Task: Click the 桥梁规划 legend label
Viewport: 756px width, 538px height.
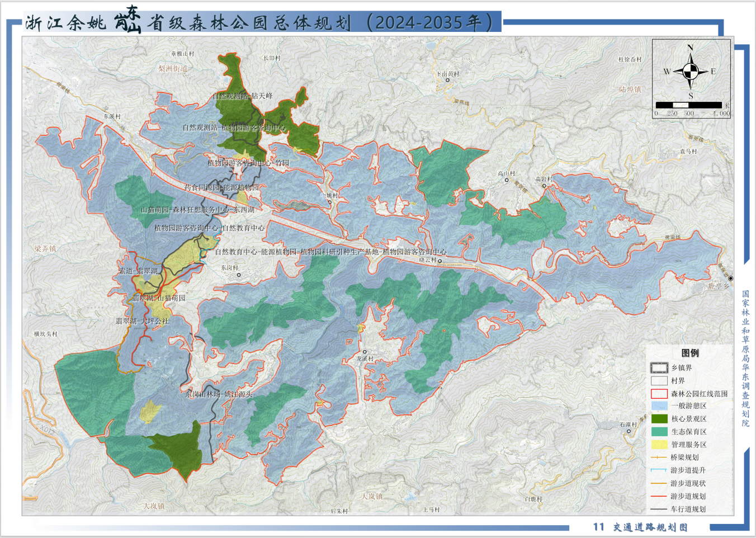Action: tap(685, 457)
